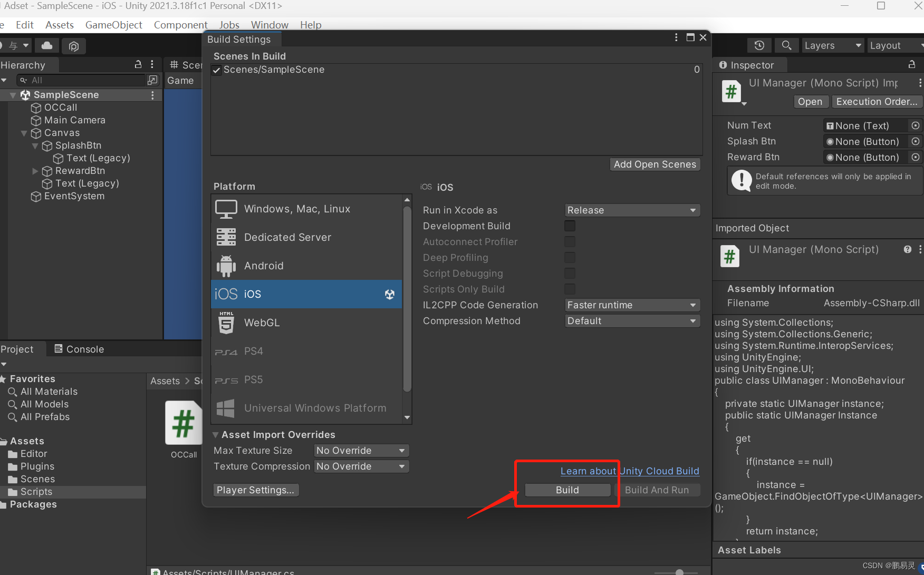
Task: Click the UI Manager script icon in Inspector
Action: coord(731,92)
